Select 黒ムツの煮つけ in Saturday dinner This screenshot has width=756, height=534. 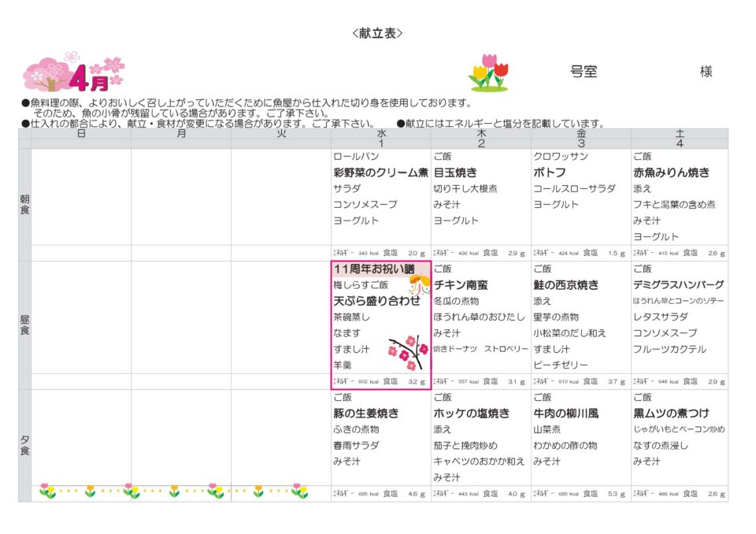(671, 413)
